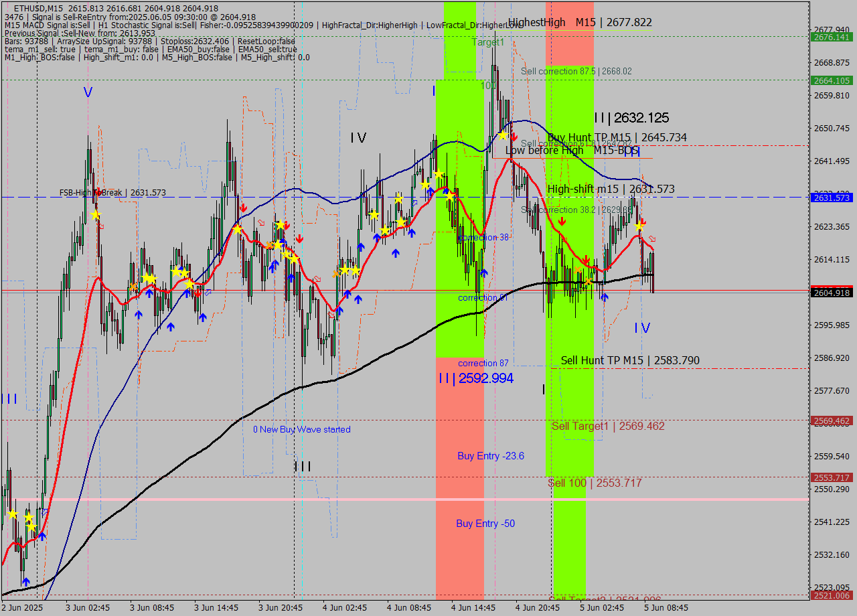Click the red 2553.717 price axis tag
Screen dimensions: 857x616
(x=831, y=477)
